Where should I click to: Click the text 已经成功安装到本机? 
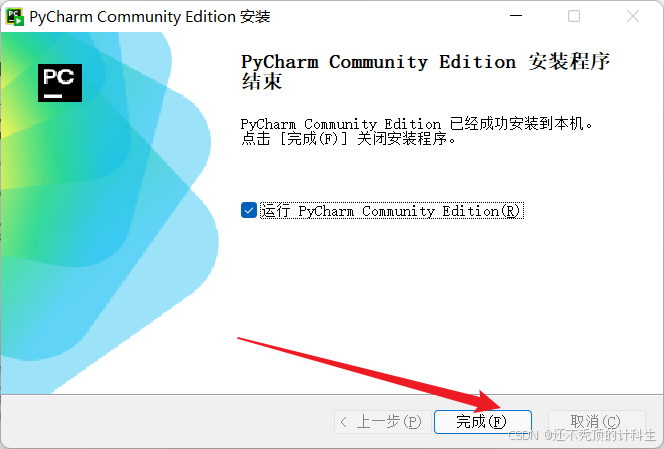pyautogui.click(x=516, y=123)
